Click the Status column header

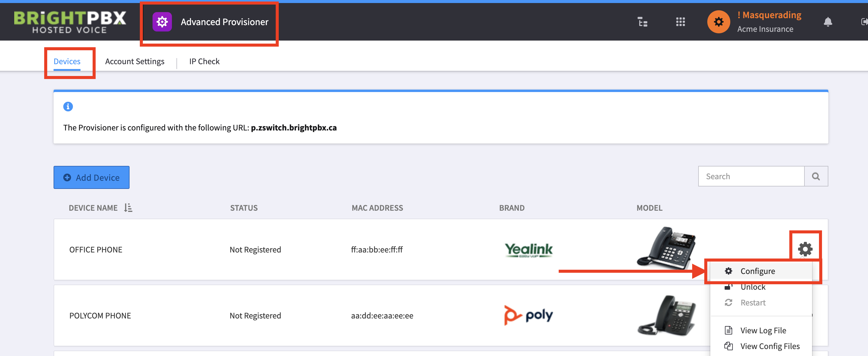pyautogui.click(x=244, y=208)
